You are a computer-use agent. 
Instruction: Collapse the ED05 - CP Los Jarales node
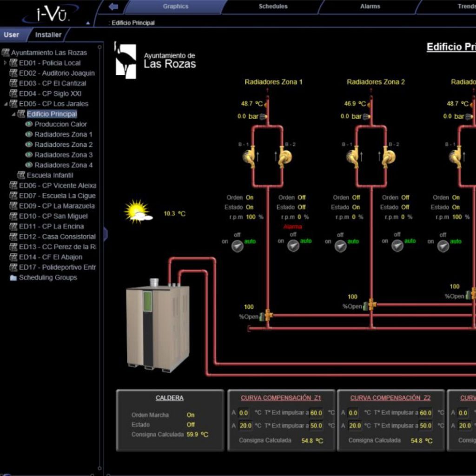pyautogui.click(x=5, y=104)
